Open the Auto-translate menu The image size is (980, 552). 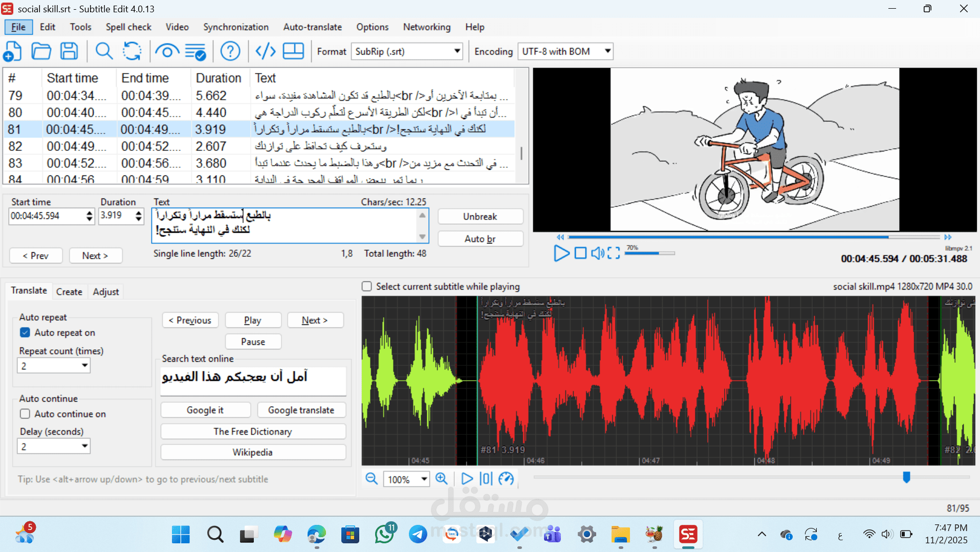point(313,27)
